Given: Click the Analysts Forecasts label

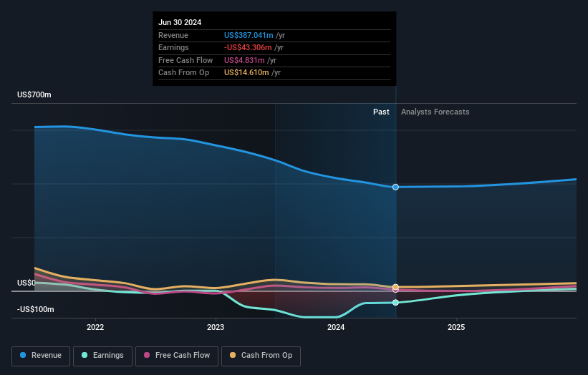Looking at the screenshot, I should coord(435,112).
